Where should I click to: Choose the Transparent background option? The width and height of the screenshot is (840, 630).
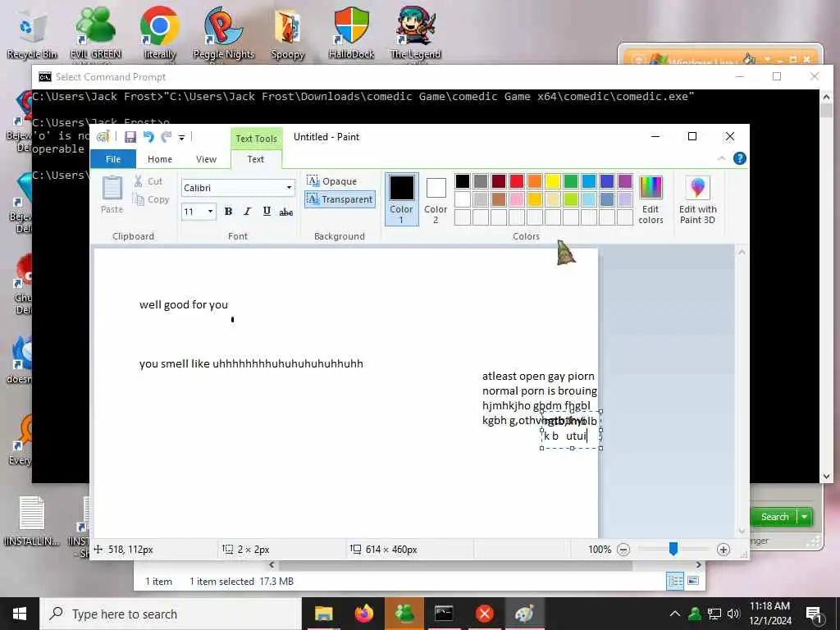point(340,199)
